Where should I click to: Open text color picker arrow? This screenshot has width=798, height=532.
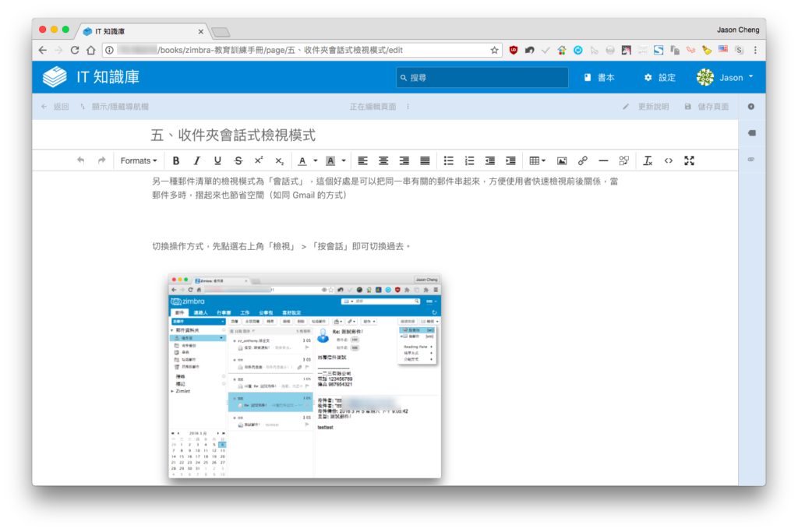[x=315, y=160]
